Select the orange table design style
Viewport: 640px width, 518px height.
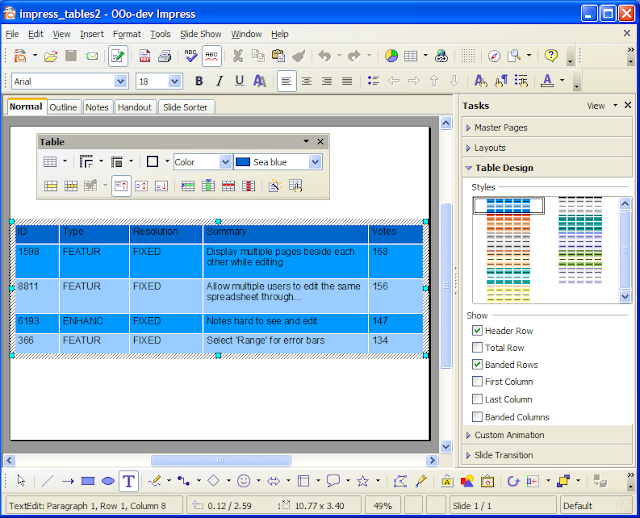pos(508,222)
